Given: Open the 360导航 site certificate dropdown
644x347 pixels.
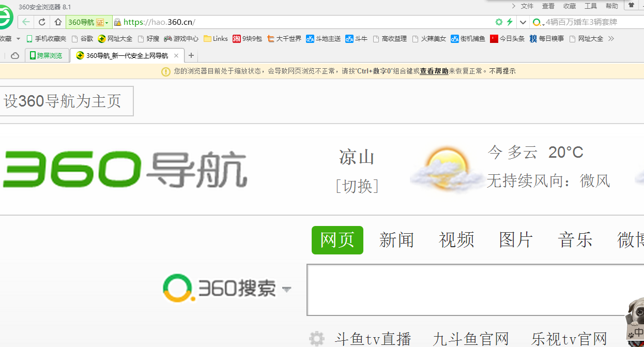Looking at the screenshot, I should (x=89, y=22).
